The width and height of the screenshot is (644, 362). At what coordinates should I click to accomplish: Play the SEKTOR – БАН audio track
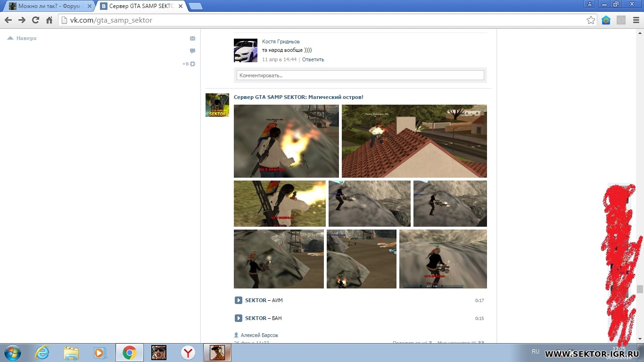point(239,318)
